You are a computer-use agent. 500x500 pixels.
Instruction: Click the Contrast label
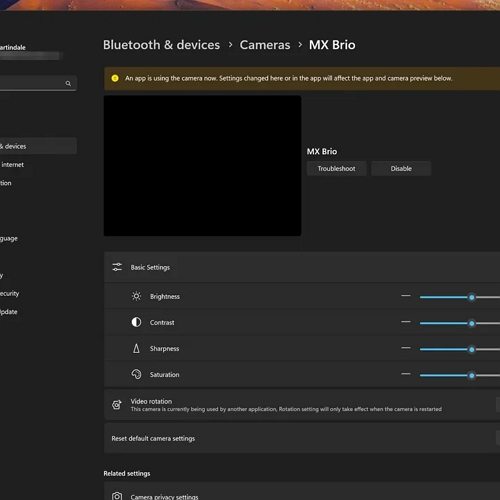[x=162, y=322]
